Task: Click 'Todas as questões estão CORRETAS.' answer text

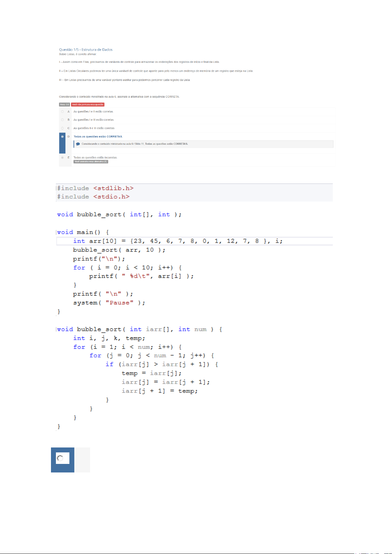Action: coord(98,136)
